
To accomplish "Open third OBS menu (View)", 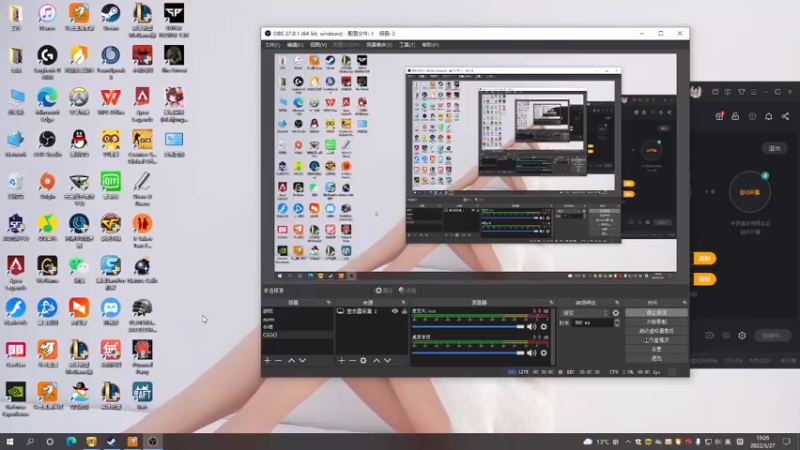I will [x=318, y=45].
